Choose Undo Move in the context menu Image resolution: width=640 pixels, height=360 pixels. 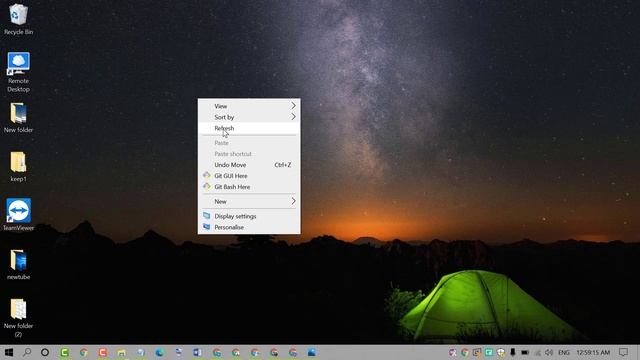pos(249,165)
